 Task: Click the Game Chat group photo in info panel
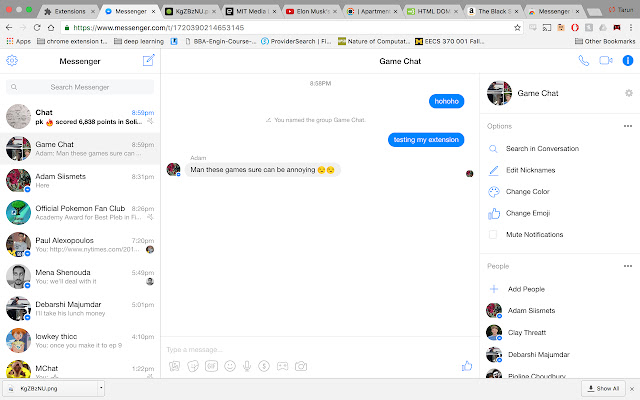point(499,93)
